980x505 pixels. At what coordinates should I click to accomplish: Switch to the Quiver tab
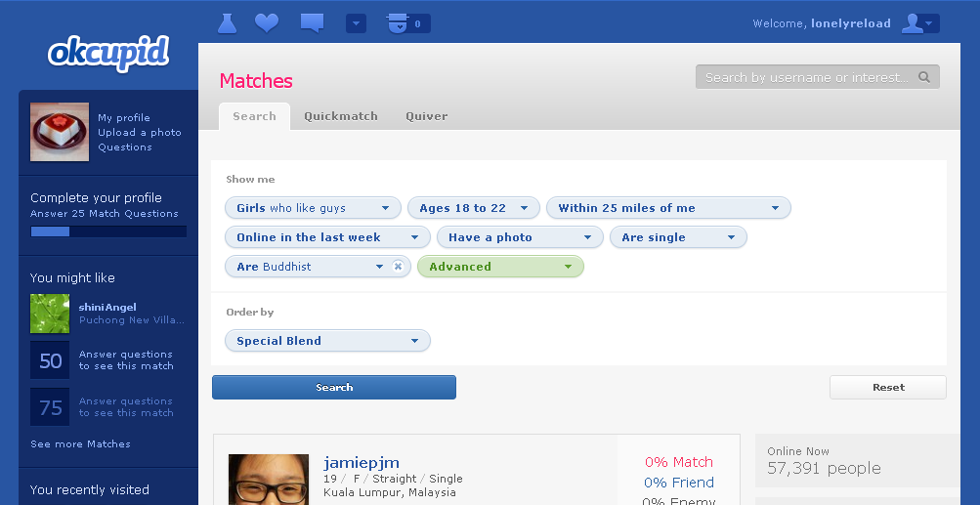[426, 116]
